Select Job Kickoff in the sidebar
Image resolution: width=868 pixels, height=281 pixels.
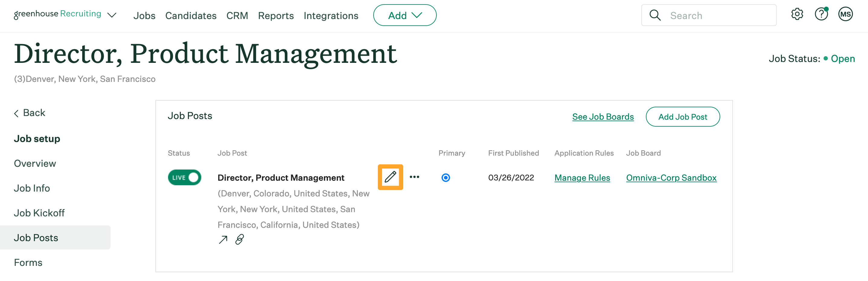pos(39,213)
